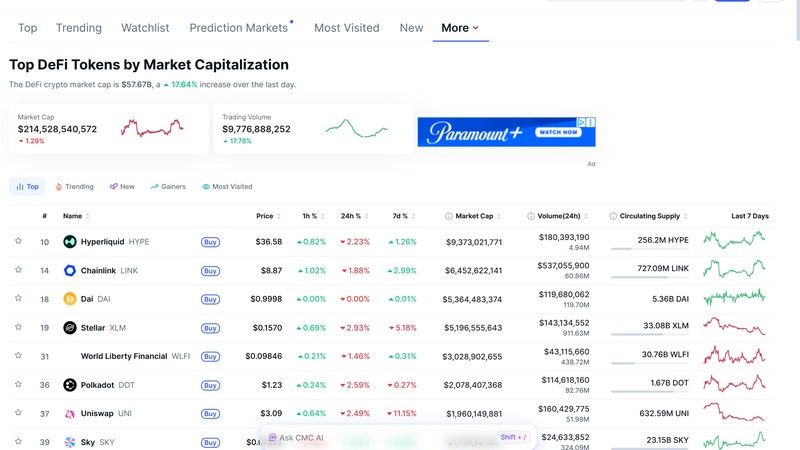
Task: Select the Top bar-chart filter
Action: pos(28,187)
